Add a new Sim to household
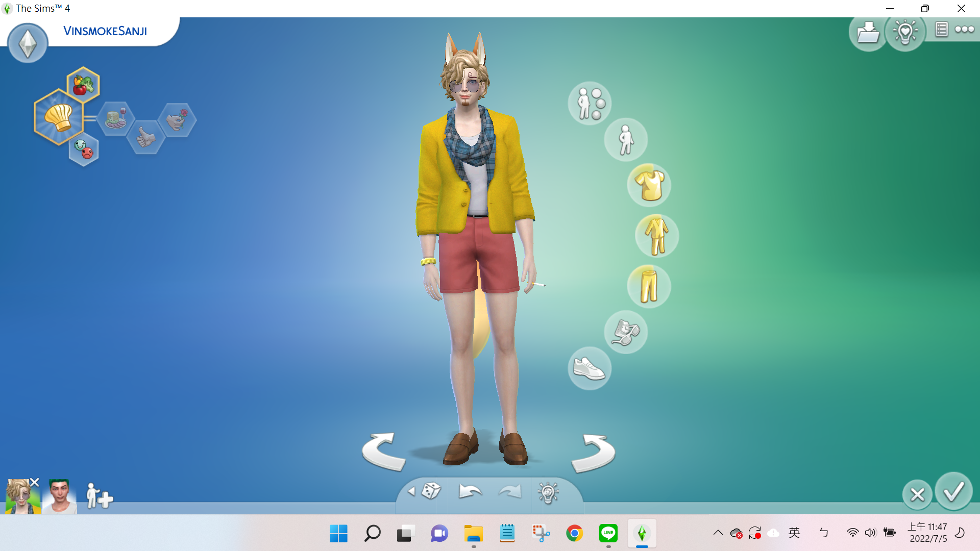The width and height of the screenshot is (980, 551). [99, 496]
